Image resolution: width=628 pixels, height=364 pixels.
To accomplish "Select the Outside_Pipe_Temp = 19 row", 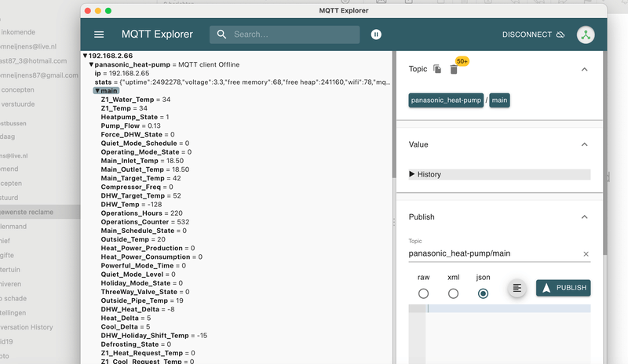I will (142, 300).
